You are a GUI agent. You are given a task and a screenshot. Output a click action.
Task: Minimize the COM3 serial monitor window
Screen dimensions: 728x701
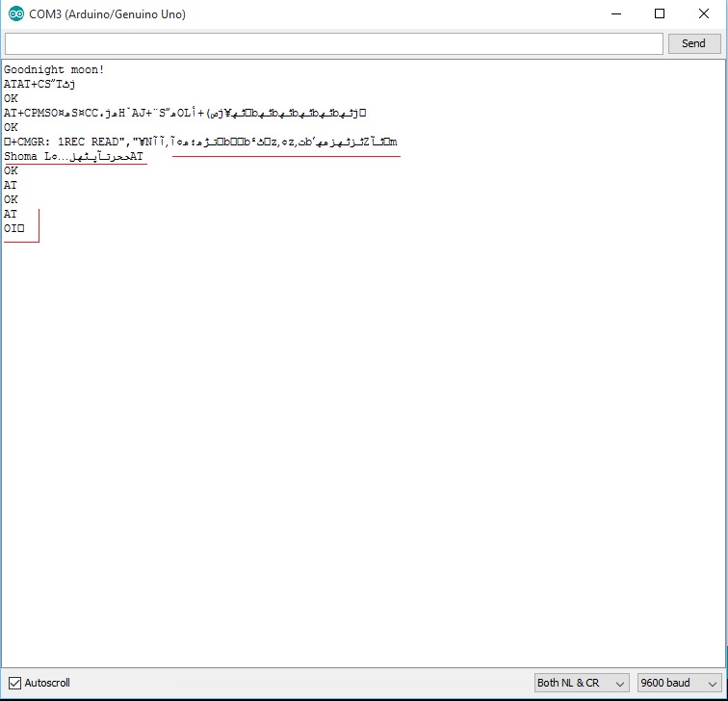pos(614,14)
